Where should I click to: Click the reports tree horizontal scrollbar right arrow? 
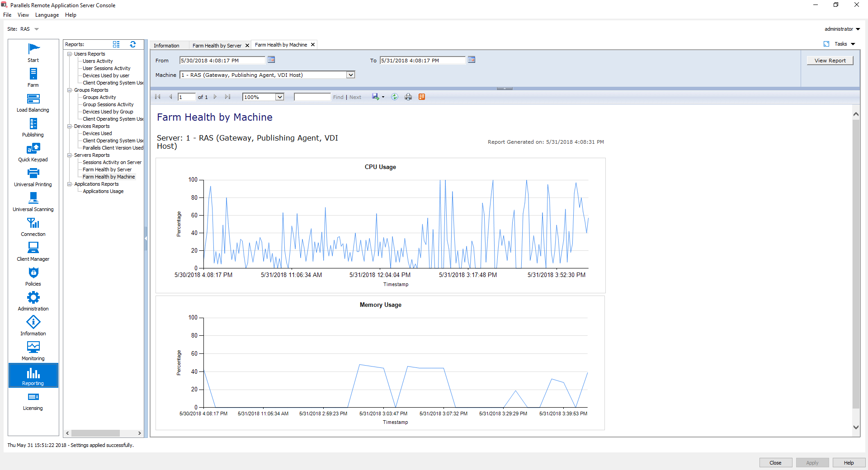pyautogui.click(x=139, y=433)
